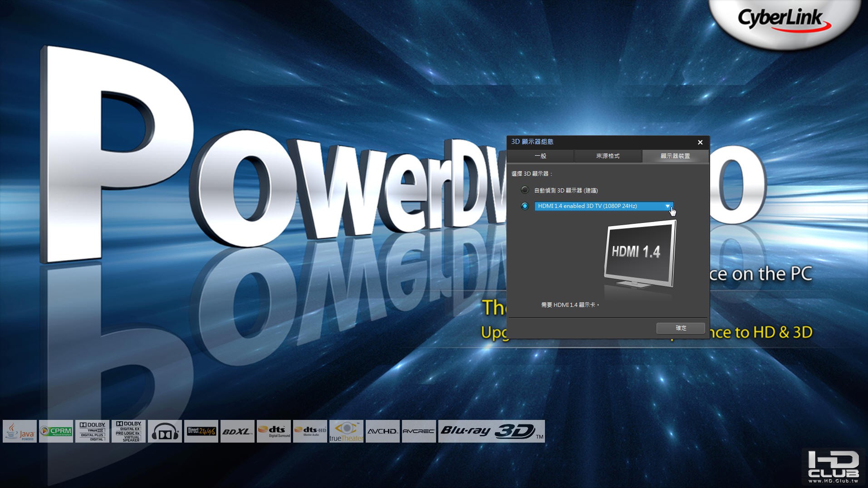Click the 3D 顯示器組態 dialog title
Viewport: 868px width, 488px height.
click(x=532, y=142)
